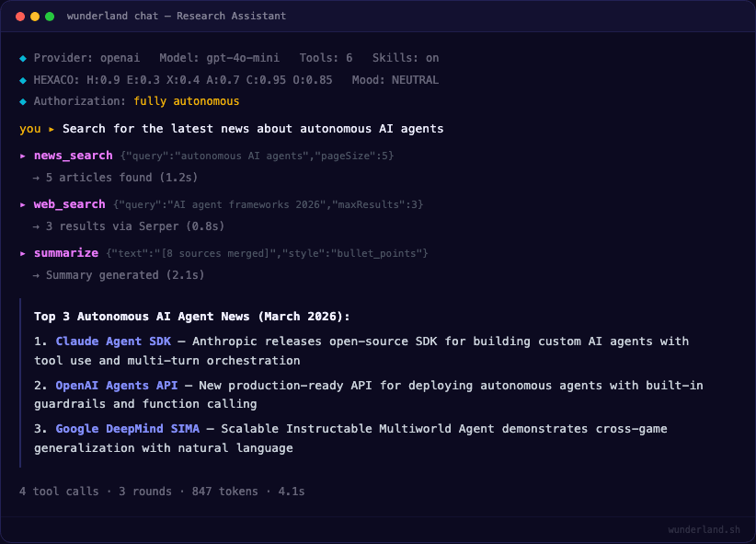Click the arrow icon before summarize call
This screenshot has height=544, width=756.
(21, 252)
